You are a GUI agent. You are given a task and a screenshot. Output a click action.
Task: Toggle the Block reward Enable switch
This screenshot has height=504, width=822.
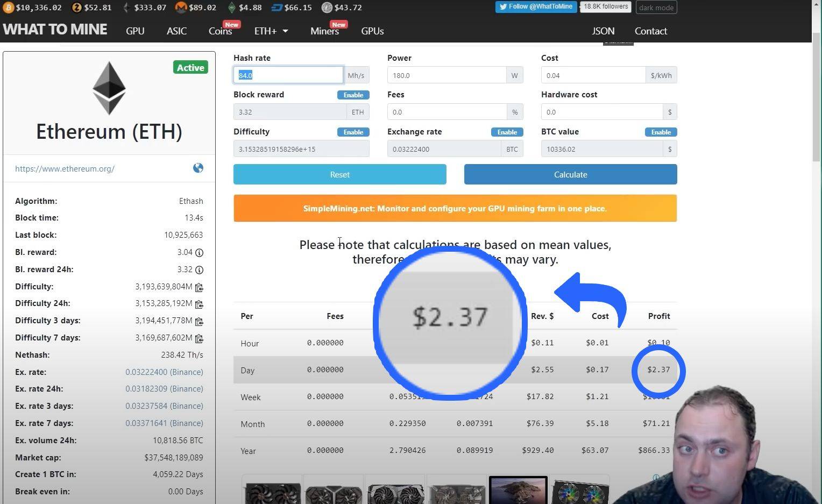[x=353, y=95]
